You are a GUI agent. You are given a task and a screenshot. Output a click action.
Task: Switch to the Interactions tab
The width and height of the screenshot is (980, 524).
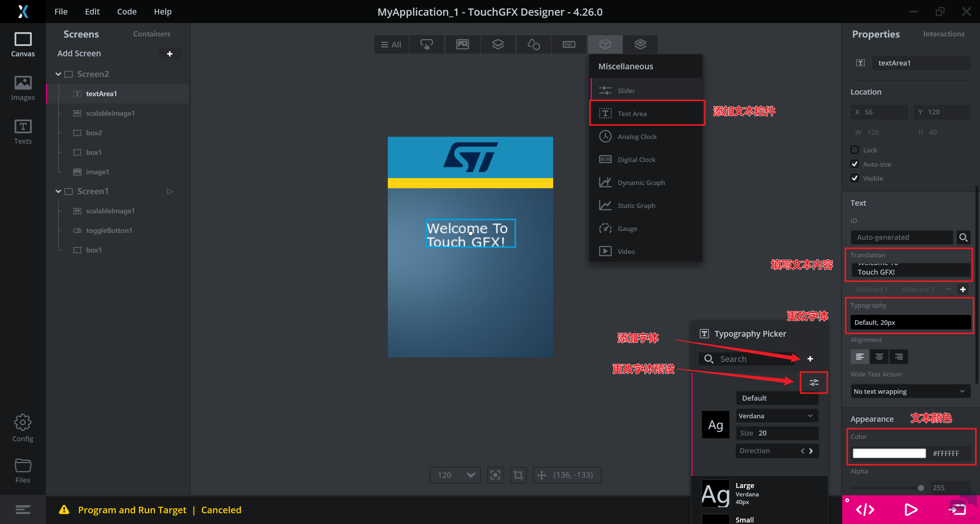(944, 34)
